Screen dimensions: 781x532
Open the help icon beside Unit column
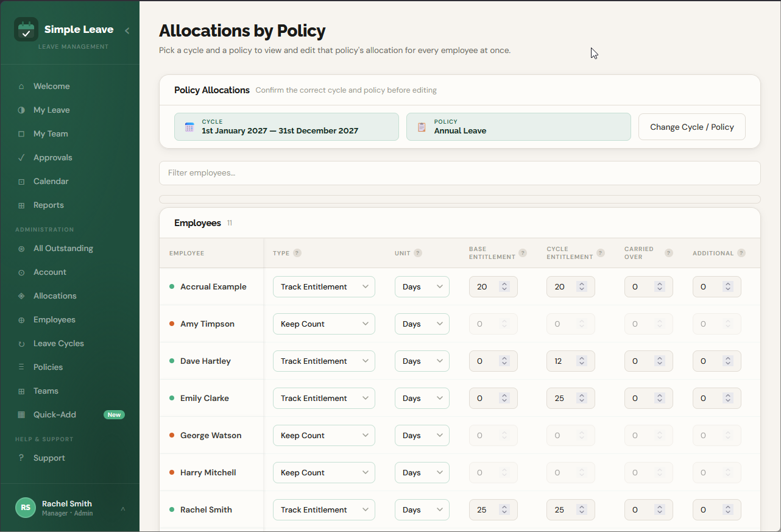[x=418, y=253]
